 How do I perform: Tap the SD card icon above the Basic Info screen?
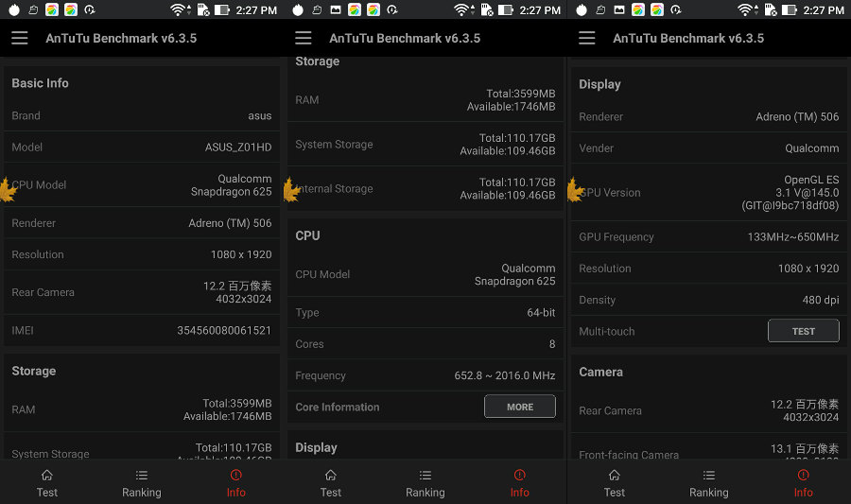[x=203, y=9]
